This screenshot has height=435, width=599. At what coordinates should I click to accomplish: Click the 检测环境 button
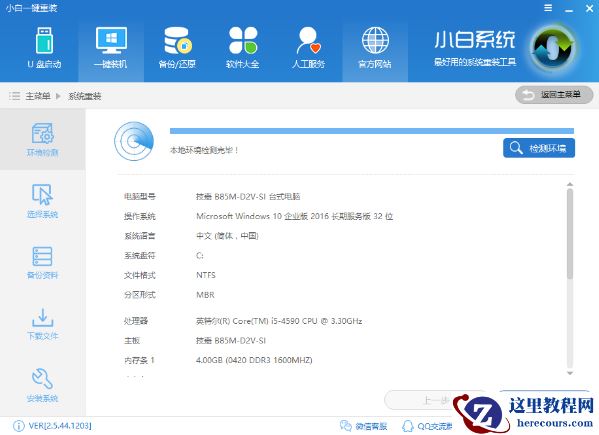click(x=539, y=148)
